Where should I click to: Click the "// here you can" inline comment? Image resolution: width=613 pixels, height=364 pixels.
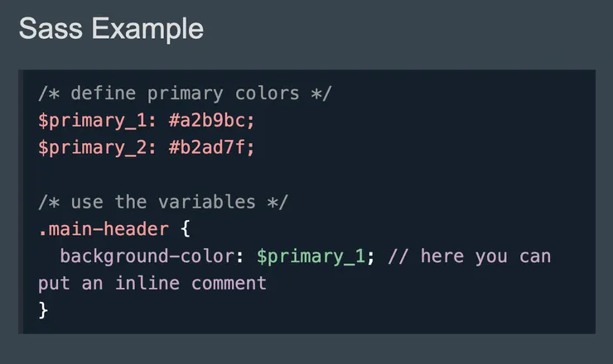(469, 256)
